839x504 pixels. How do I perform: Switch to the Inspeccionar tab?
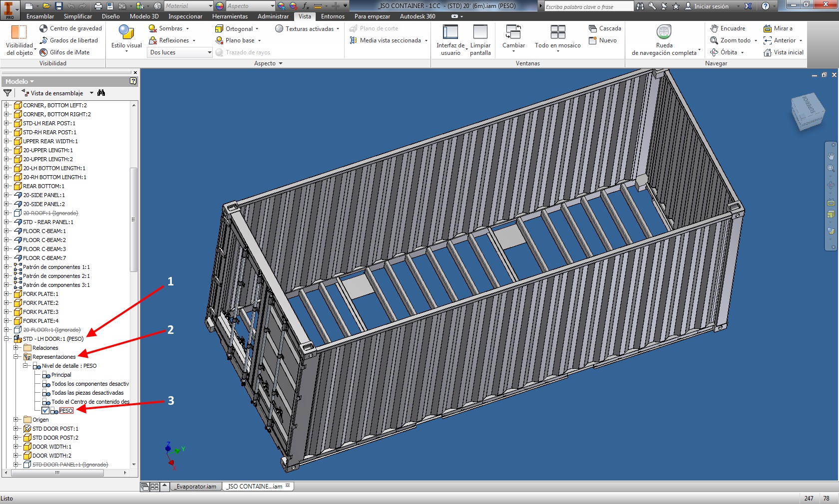pyautogui.click(x=185, y=16)
